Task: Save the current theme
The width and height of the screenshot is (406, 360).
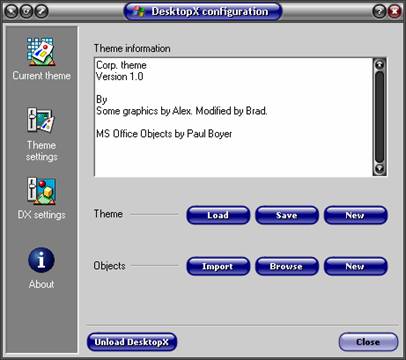Action: pyautogui.click(x=287, y=215)
